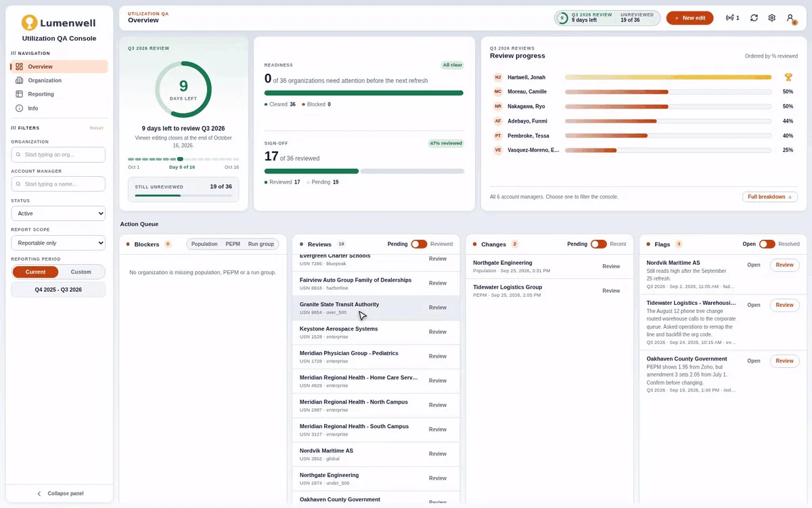
Task: Review Keystone Aerospace Systems
Action: [x=438, y=332]
